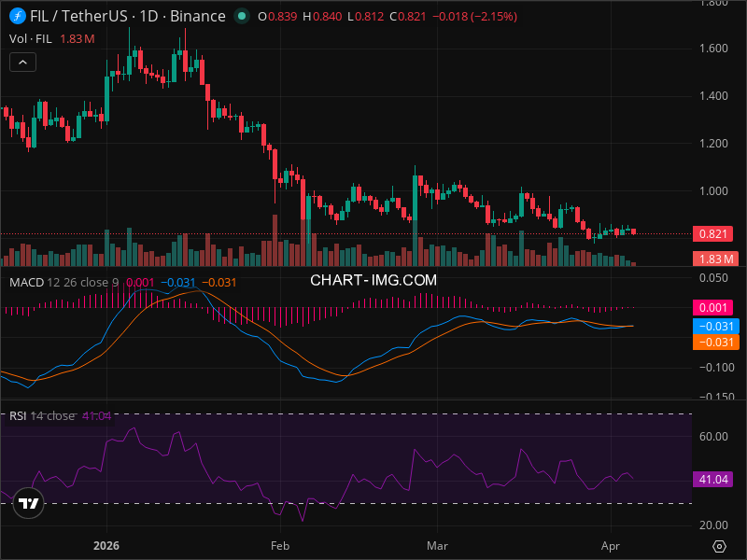Click the MACD 12 26 close 9 legend
747x560 pixels.
click(64, 283)
